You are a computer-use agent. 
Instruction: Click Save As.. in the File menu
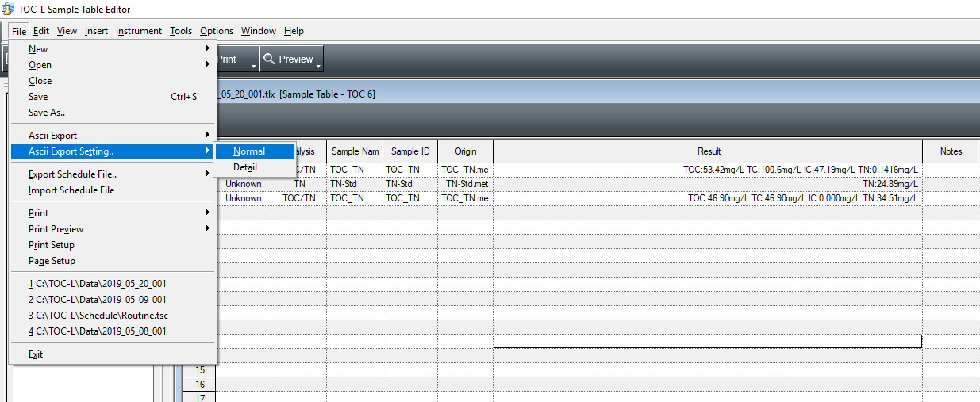point(47,113)
